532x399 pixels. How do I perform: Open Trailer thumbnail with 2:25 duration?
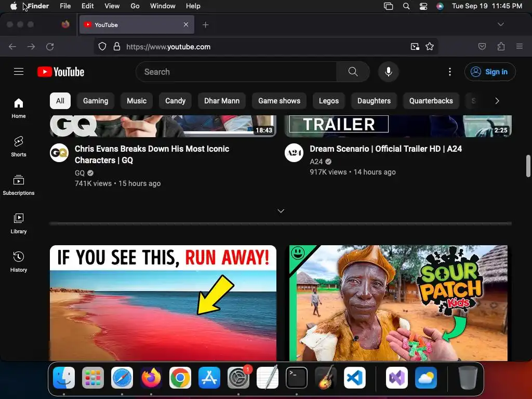398,126
